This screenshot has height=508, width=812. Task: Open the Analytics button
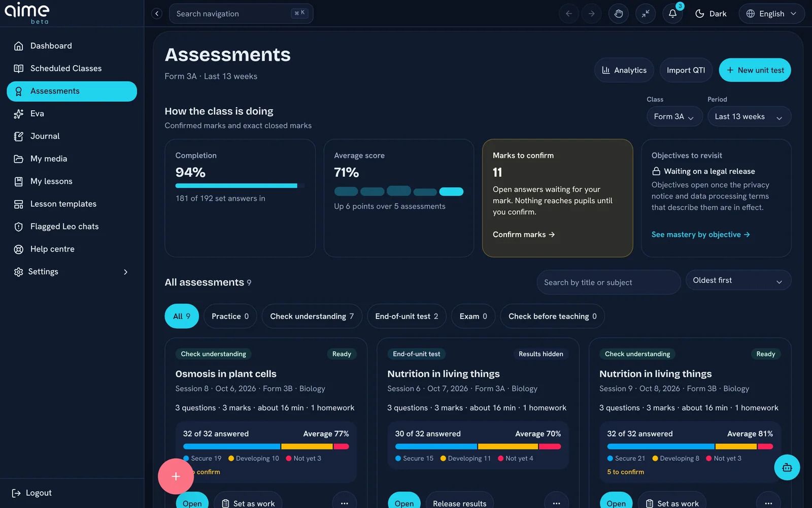(624, 70)
